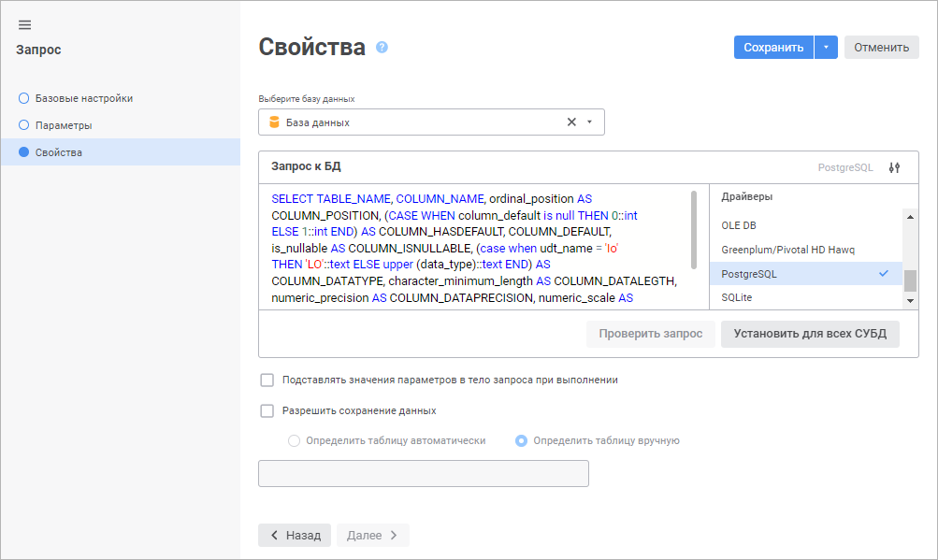The width and height of the screenshot is (938, 560).
Task: Select the SQLite driver
Action: [x=737, y=297]
